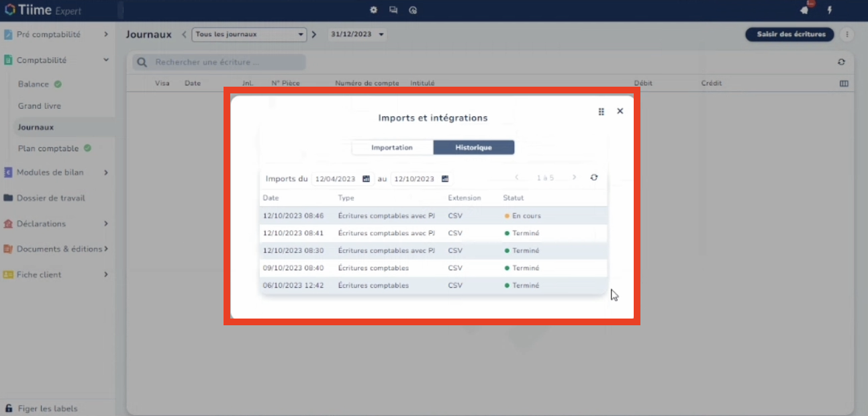Image resolution: width=868 pixels, height=416 pixels.
Task: Select the Historique tab
Action: click(x=474, y=147)
